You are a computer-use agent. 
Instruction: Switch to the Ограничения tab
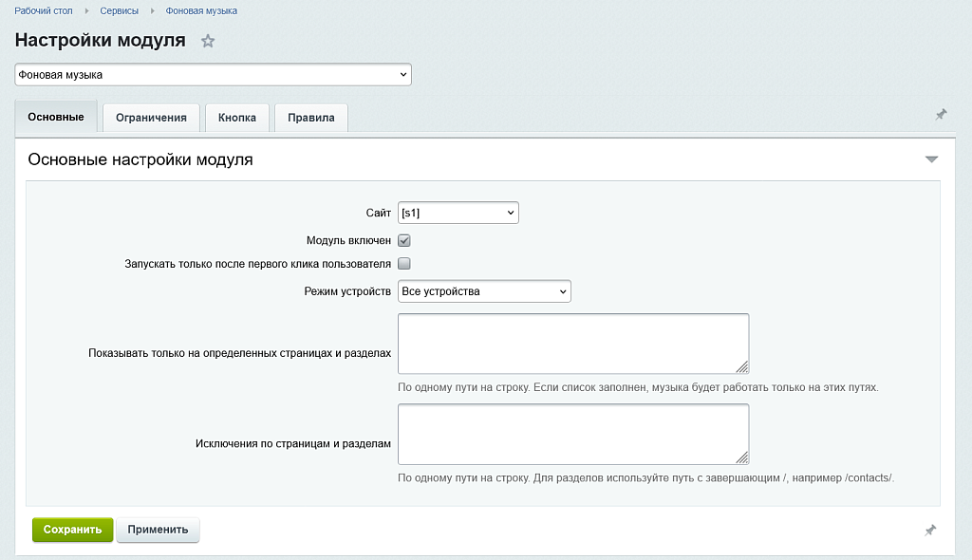pos(151,118)
